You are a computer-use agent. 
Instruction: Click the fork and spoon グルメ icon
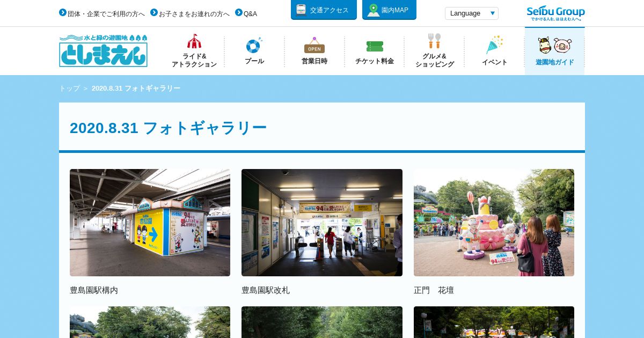coord(434,41)
